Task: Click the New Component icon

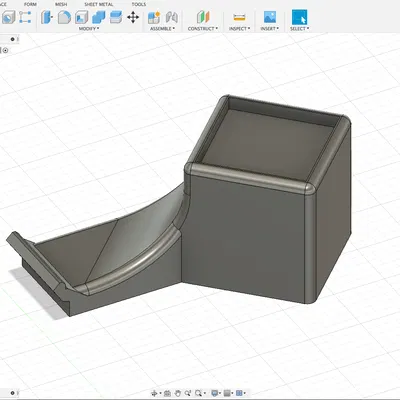Action: pos(154,17)
